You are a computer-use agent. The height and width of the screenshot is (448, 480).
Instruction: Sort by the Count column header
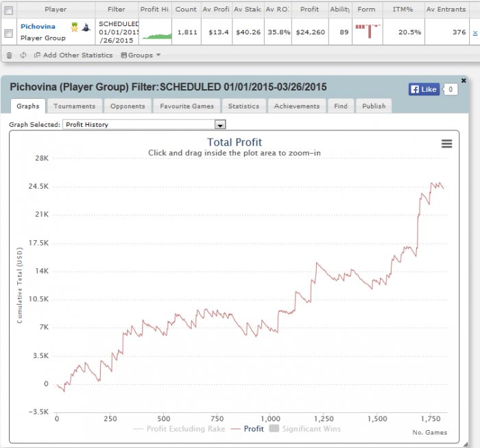[186, 10]
